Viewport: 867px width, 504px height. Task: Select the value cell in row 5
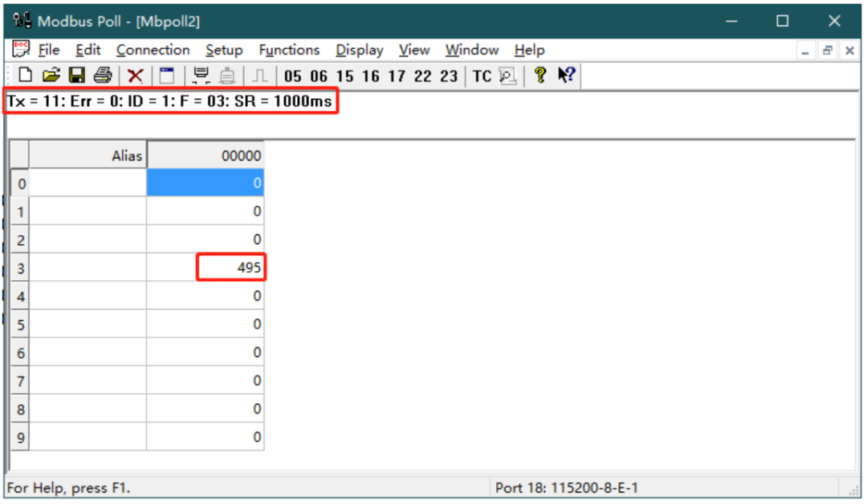tap(206, 324)
